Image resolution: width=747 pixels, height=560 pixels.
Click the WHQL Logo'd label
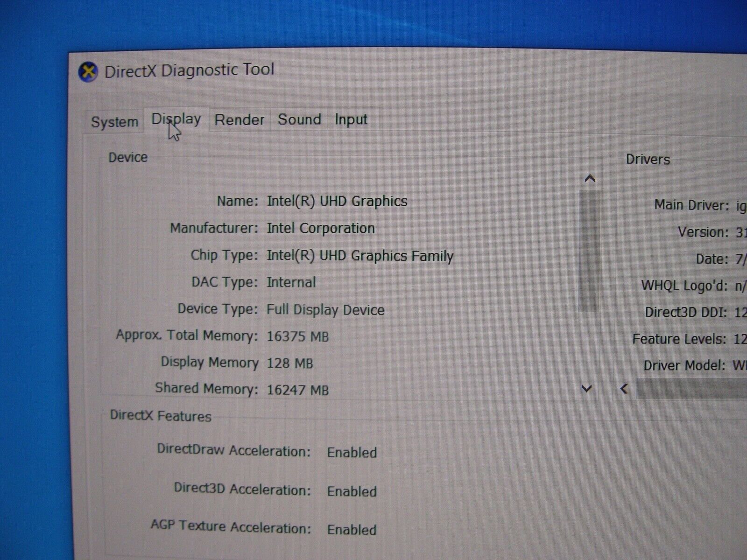[x=684, y=285]
